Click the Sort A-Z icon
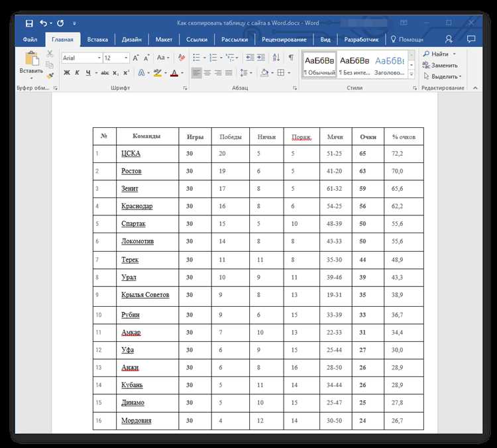This screenshot has width=497, height=448. [x=276, y=58]
